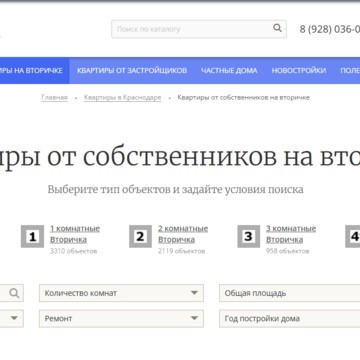Image resolution: width=360 pixels, height=360 pixels.
Task: Click the magnifier icon in catalog search
Action: tap(277, 28)
